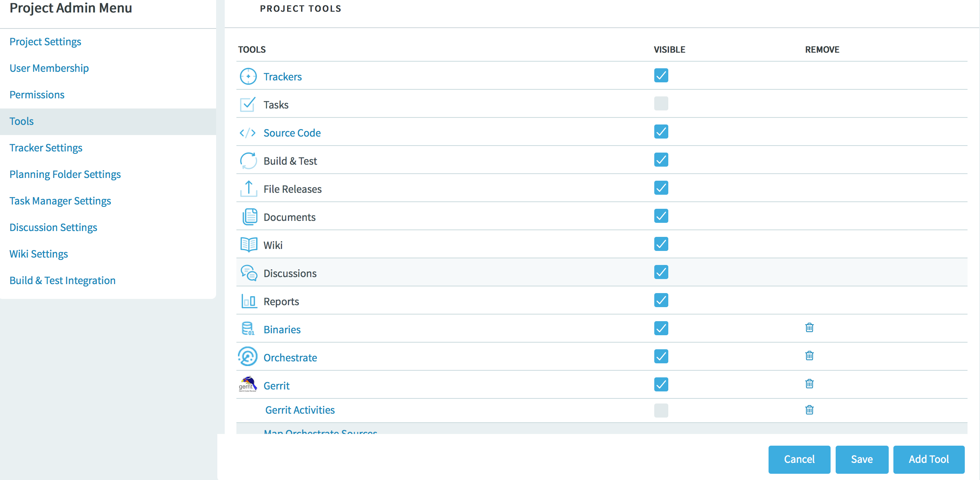The width and height of the screenshot is (980, 480).
Task: Click the Tasks checkmark icon
Action: pyautogui.click(x=248, y=104)
